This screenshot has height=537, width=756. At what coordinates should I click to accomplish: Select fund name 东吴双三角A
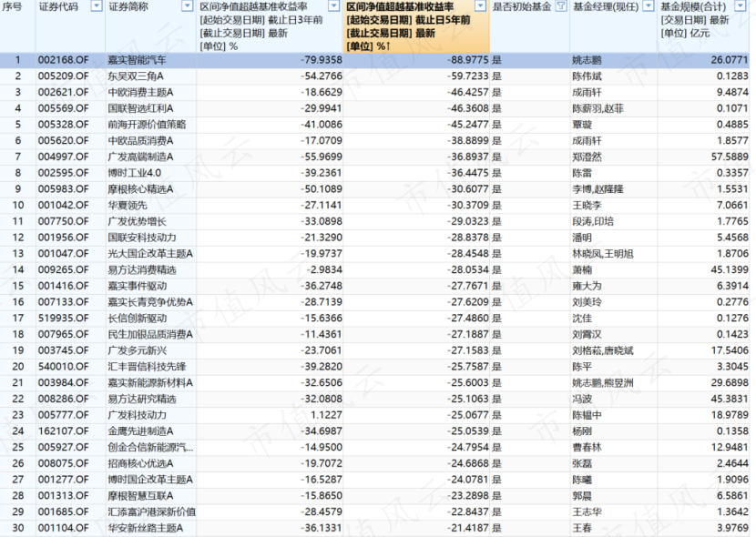tap(136, 76)
